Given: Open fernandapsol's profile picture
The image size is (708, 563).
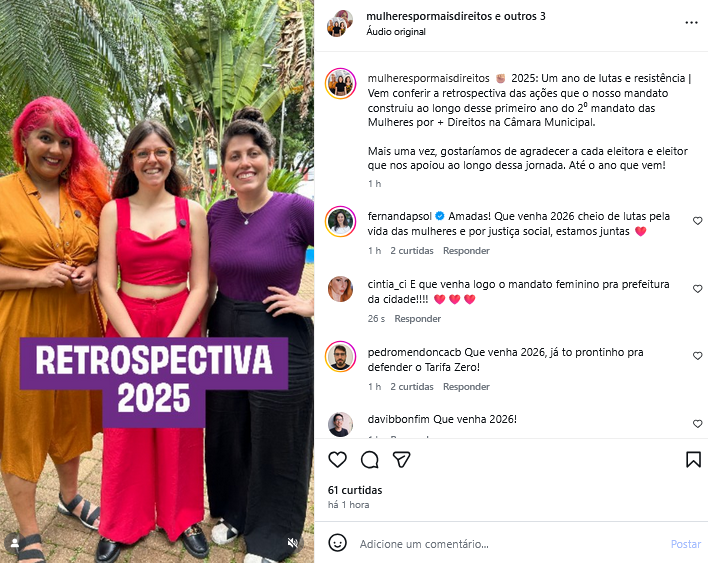Looking at the screenshot, I should [x=340, y=221].
